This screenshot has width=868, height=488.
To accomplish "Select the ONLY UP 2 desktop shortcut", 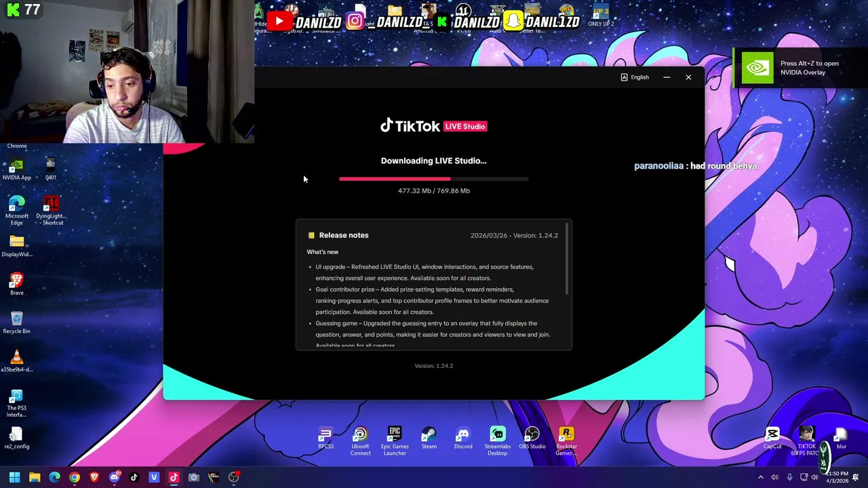I will pos(601,16).
